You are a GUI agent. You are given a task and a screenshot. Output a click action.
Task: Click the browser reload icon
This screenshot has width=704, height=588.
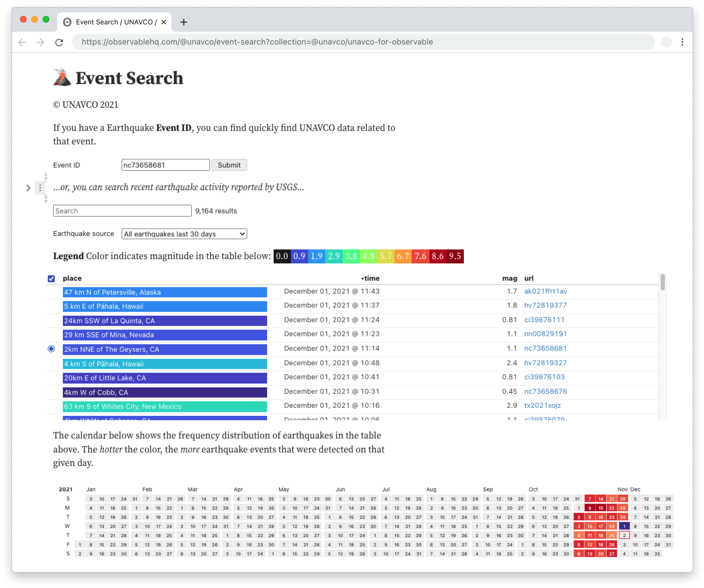tap(59, 42)
